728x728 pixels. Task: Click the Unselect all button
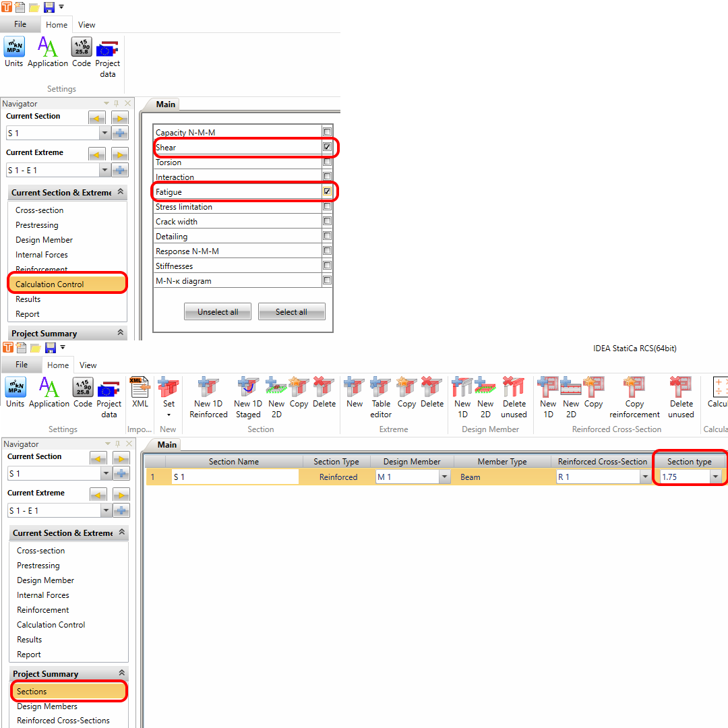(x=218, y=312)
